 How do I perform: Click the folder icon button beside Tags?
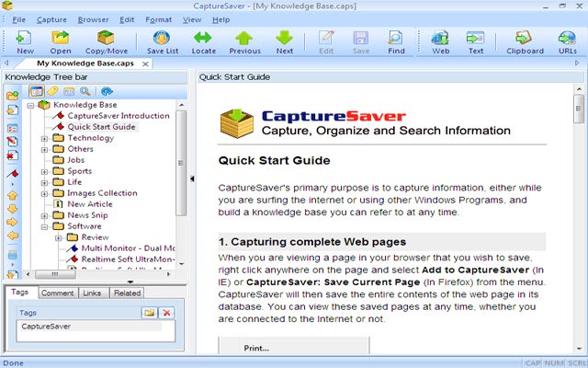(x=149, y=313)
